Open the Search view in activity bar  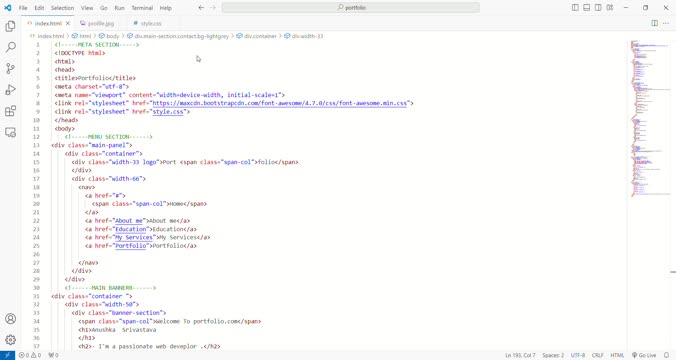tap(10, 47)
